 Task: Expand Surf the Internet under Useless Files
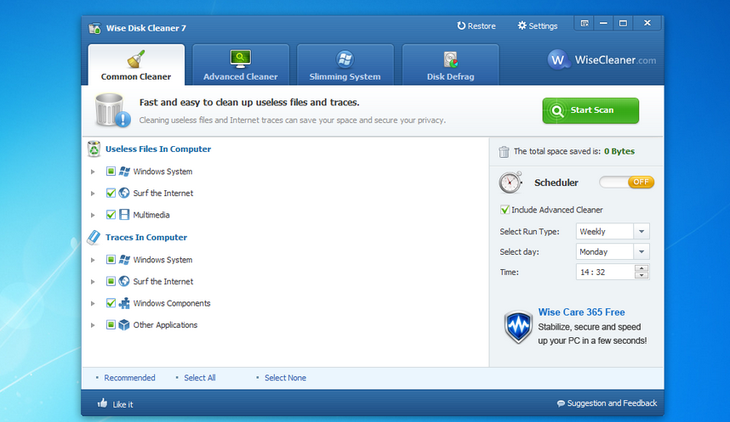coord(93,193)
